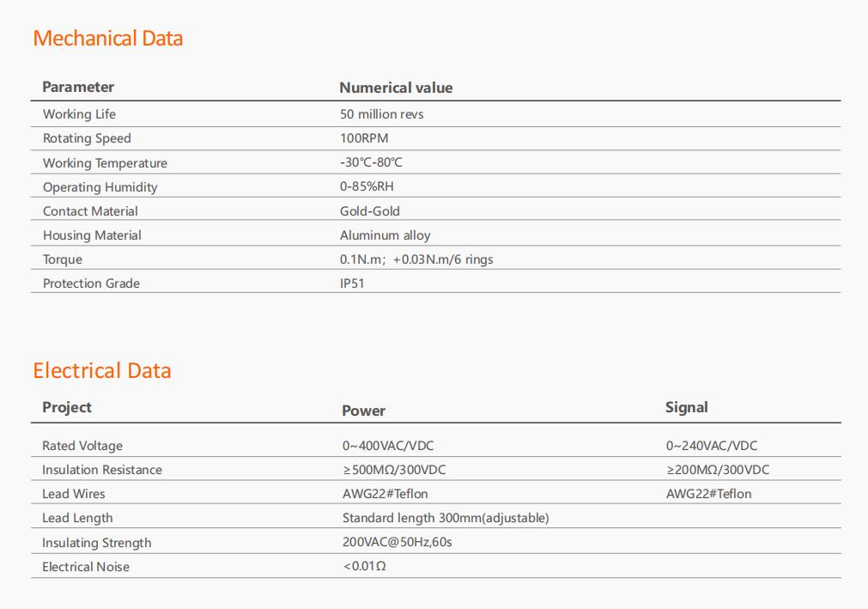This screenshot has height=609, width=868.
Task: Select the Gold-Gold contact material value
Action: coord(369,211)
